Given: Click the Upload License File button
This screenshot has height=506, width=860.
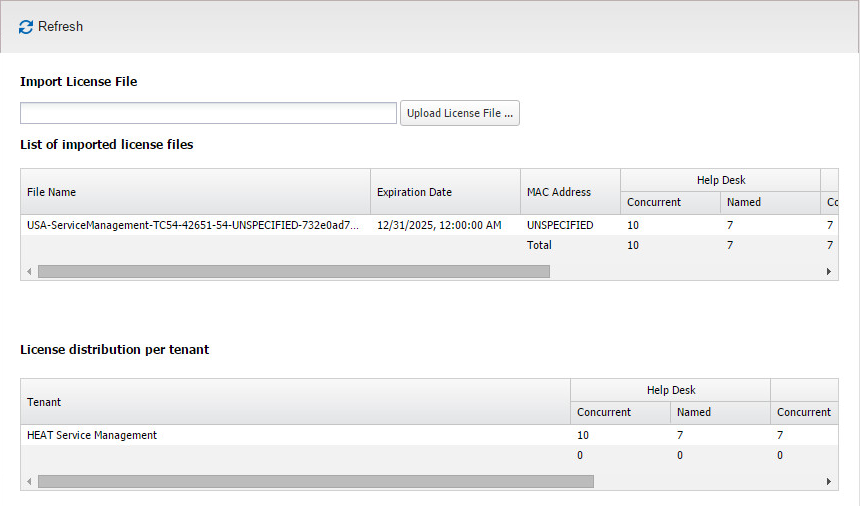Looking at the screenshot, I should pos(459,113).
